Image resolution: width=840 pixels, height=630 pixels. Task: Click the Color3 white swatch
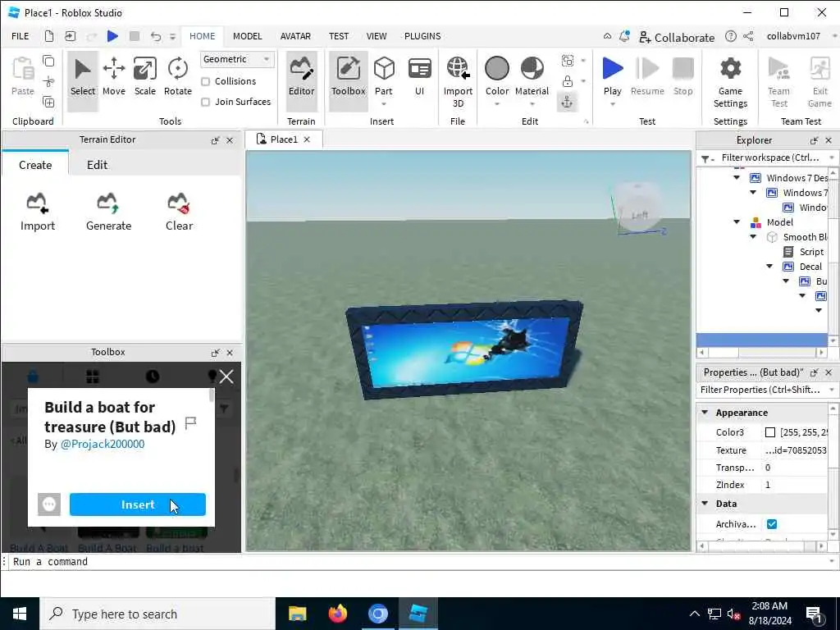(x=770, y=432)
